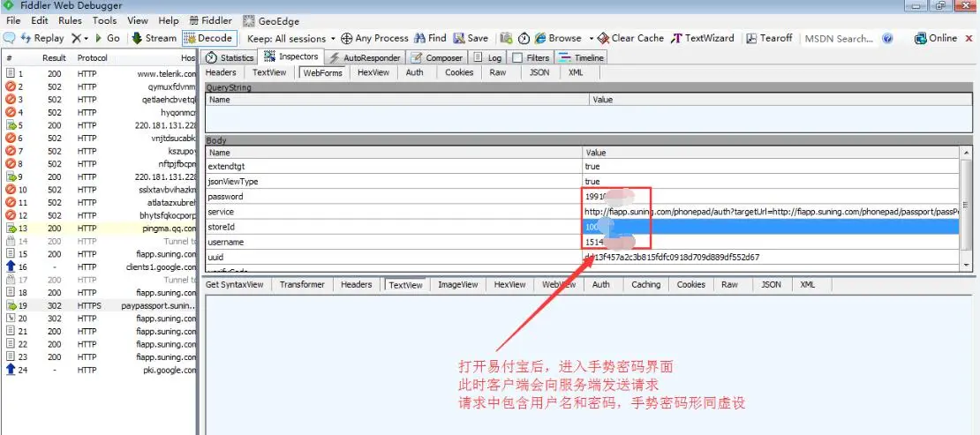The height and width of the screenshot is (435, 980).
Task: Toggle the Decode button
Action: click(x=209, y=38)
